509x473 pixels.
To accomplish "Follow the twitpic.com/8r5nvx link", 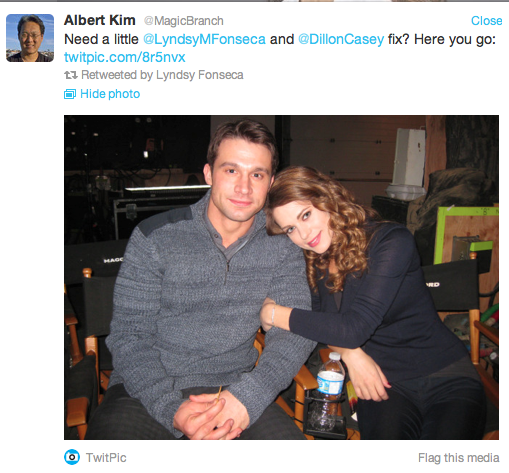I will click(x=125, y=57).
